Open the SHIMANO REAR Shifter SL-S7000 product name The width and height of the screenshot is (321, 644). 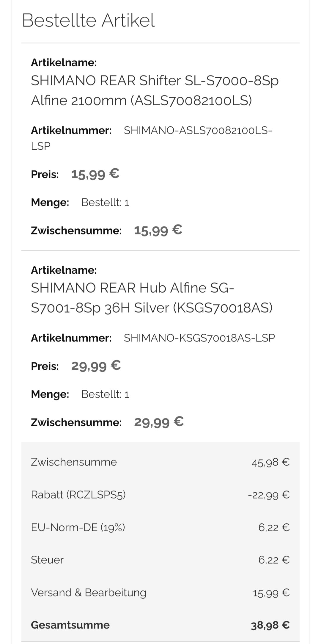click(x=155, y=90)
